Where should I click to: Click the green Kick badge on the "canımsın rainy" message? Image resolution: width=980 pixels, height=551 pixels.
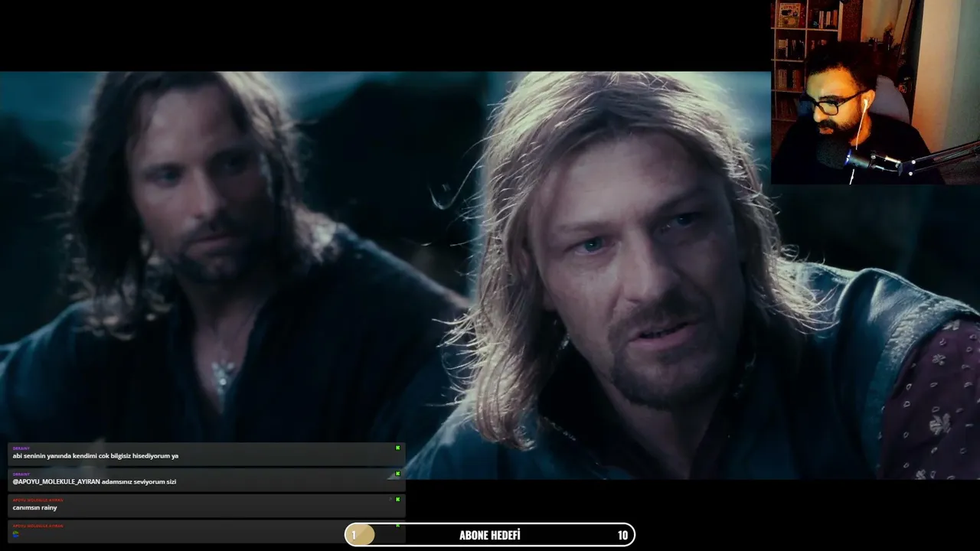pyautogui.click(x=397, y=500)
